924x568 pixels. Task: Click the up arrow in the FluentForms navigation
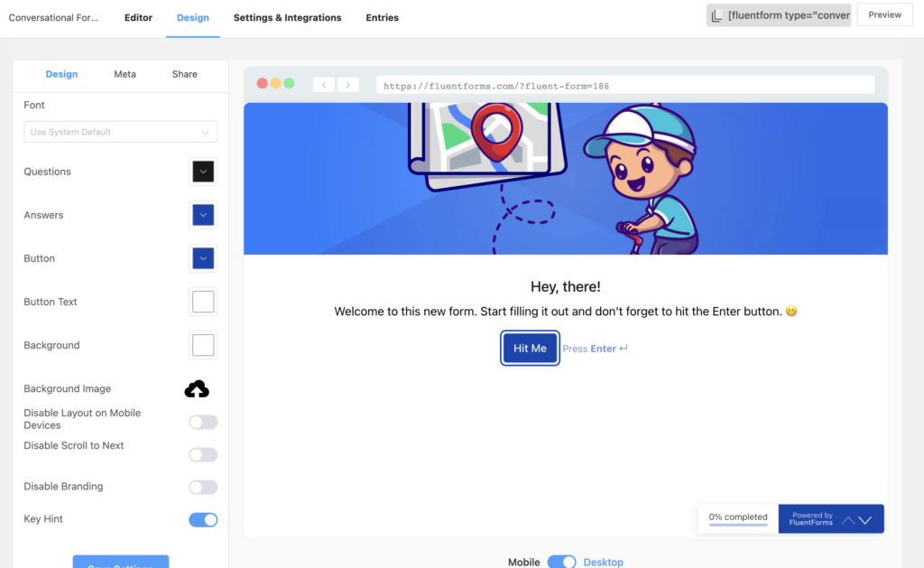tap(846, 519)
